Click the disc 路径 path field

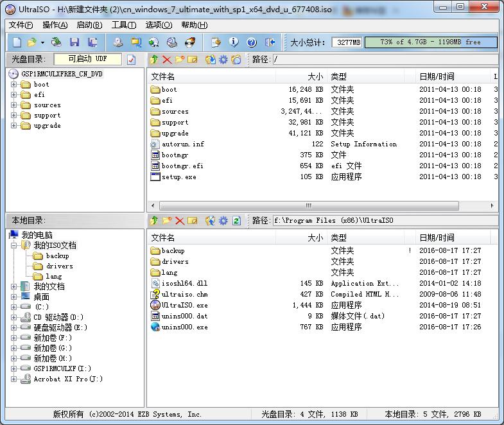click(x=385, y=60)
